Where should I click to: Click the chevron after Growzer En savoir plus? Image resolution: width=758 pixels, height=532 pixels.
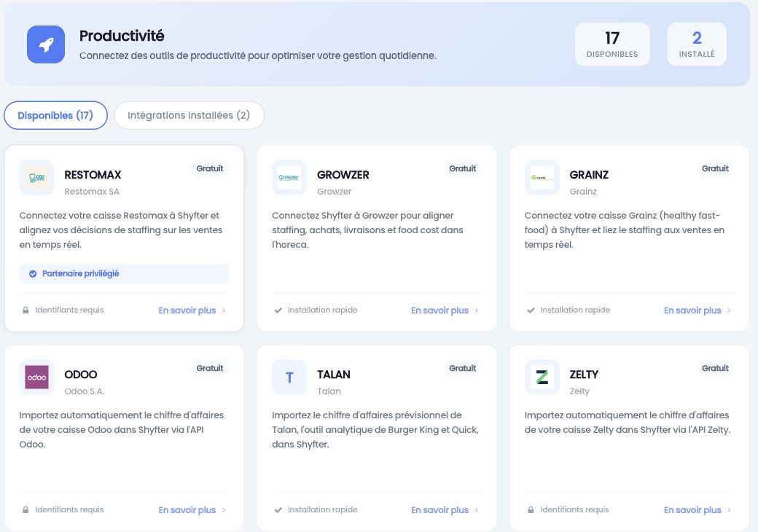point(477,310)
